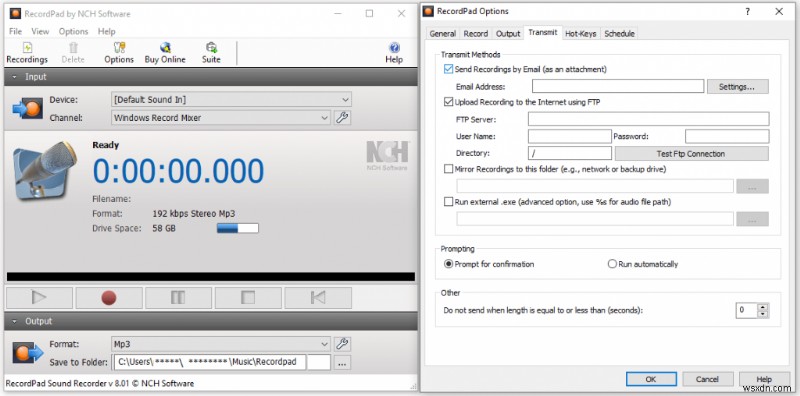800x396 pixels.
Task: Click the 0:00:00.000 timer display
Action: pos(178,171)
